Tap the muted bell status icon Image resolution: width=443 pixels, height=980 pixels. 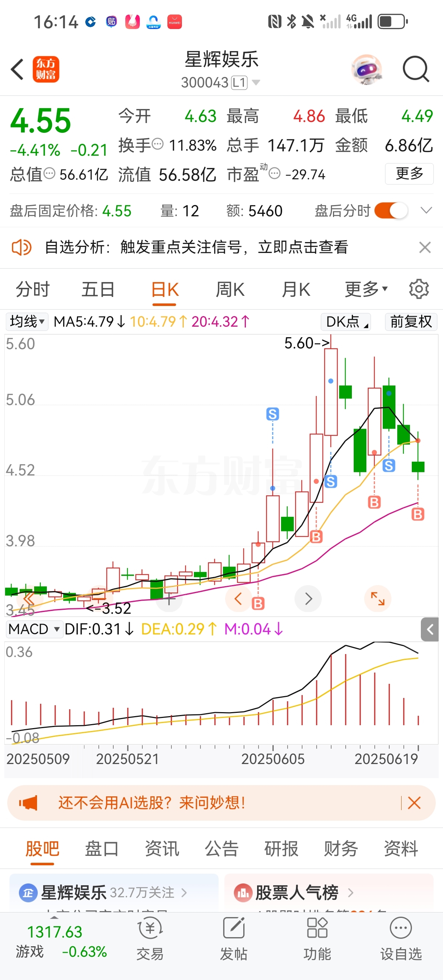click(x=308, y=22)
